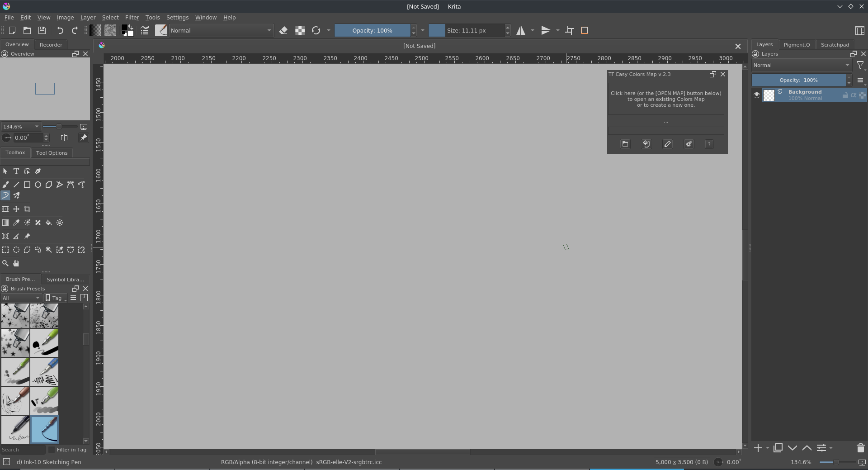
Task: Toggle horizontal mirror tool
Action: 521,30
